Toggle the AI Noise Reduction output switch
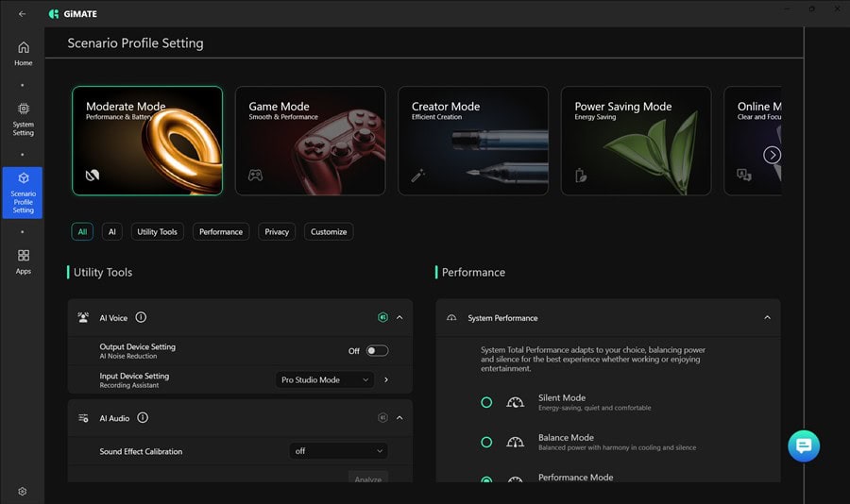The height and width of the screenshot is (504, 850). point(377,351)
